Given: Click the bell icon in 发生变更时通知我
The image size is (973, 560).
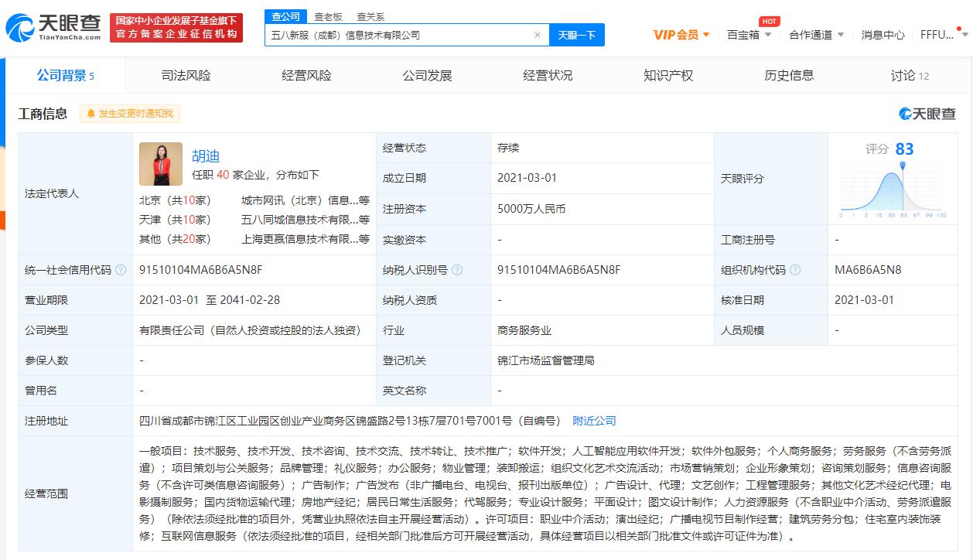Looking at the screenshot, I should 91,114.
